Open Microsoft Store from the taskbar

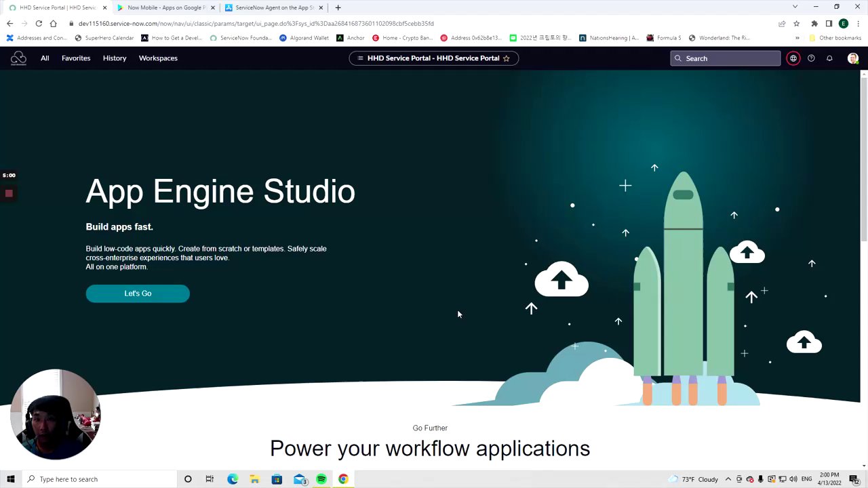[277, 479]
